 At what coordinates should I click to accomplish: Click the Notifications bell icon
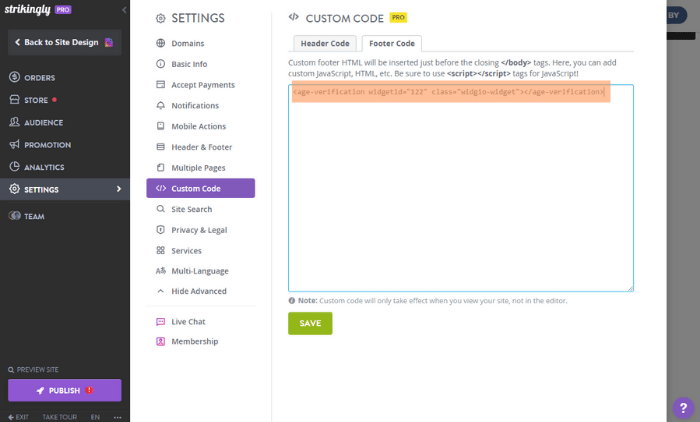160,105
